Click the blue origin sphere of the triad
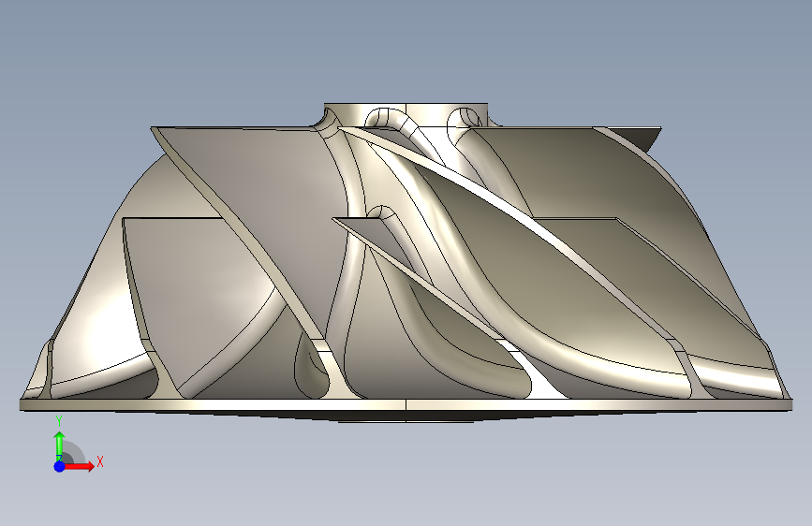Screen dimensions: 812x526 (x=60, y=466)
